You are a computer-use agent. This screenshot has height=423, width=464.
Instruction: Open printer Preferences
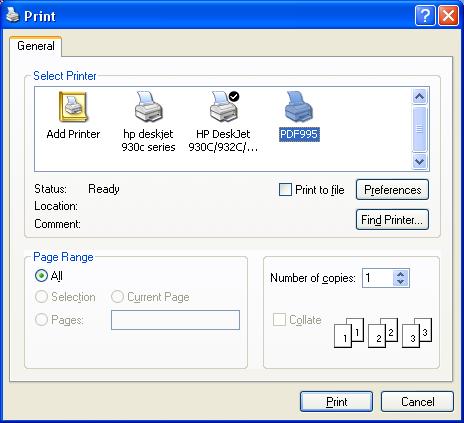tap(392, 190)
